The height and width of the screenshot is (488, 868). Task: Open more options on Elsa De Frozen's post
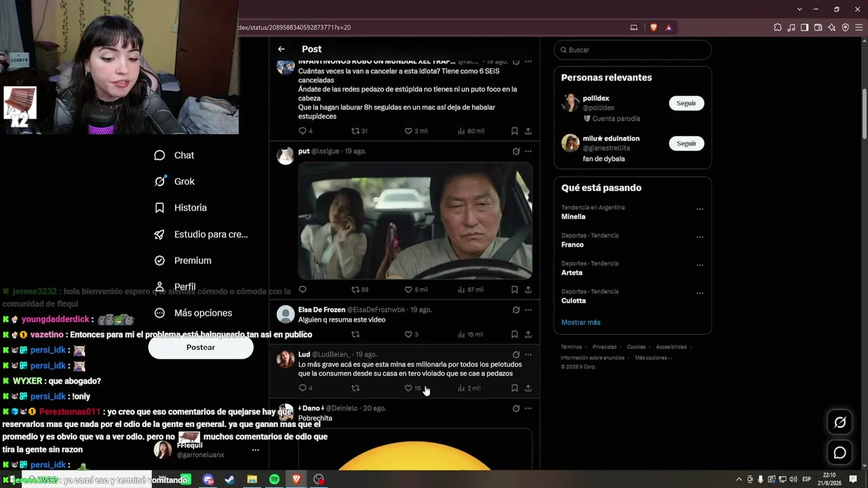(x=528, y=310)
